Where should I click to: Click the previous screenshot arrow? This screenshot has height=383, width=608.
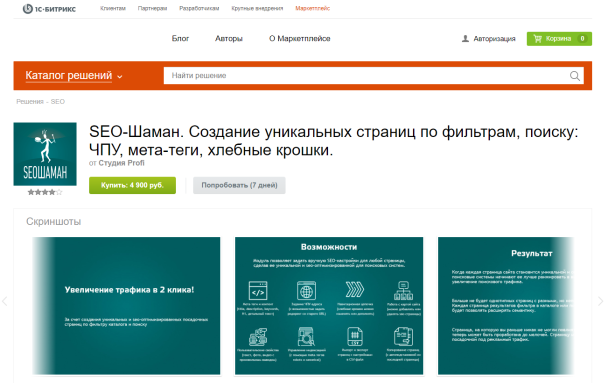[x=5, y=301]
